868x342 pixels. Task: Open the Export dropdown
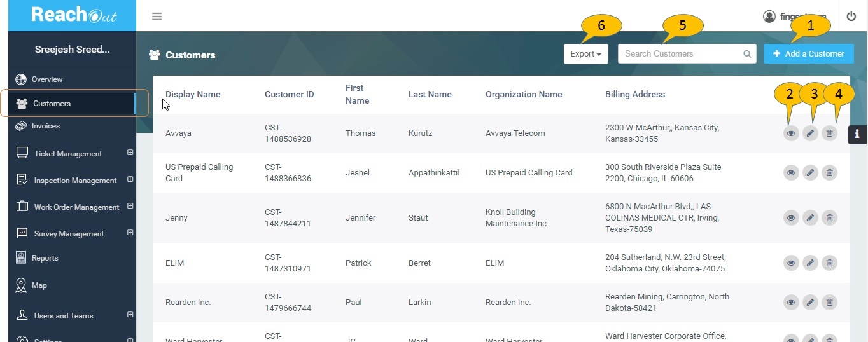coord(585,54)
